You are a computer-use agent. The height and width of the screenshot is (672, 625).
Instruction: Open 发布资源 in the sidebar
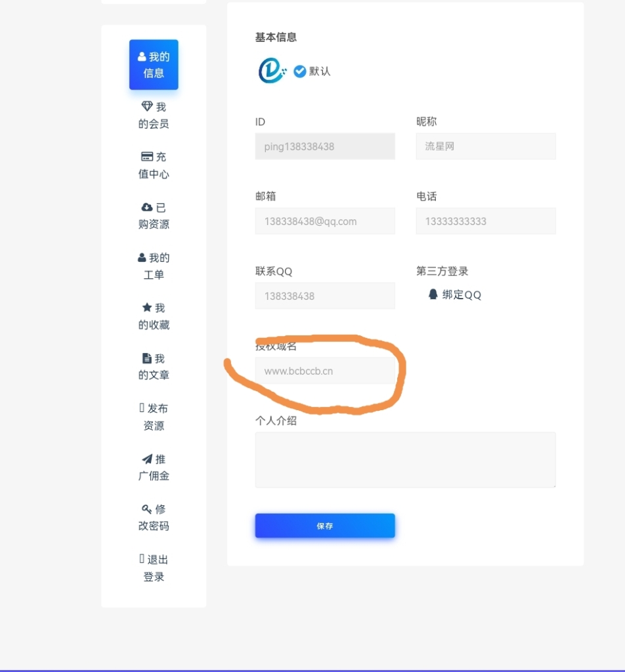pyautogui.click(x=154, y=417)
